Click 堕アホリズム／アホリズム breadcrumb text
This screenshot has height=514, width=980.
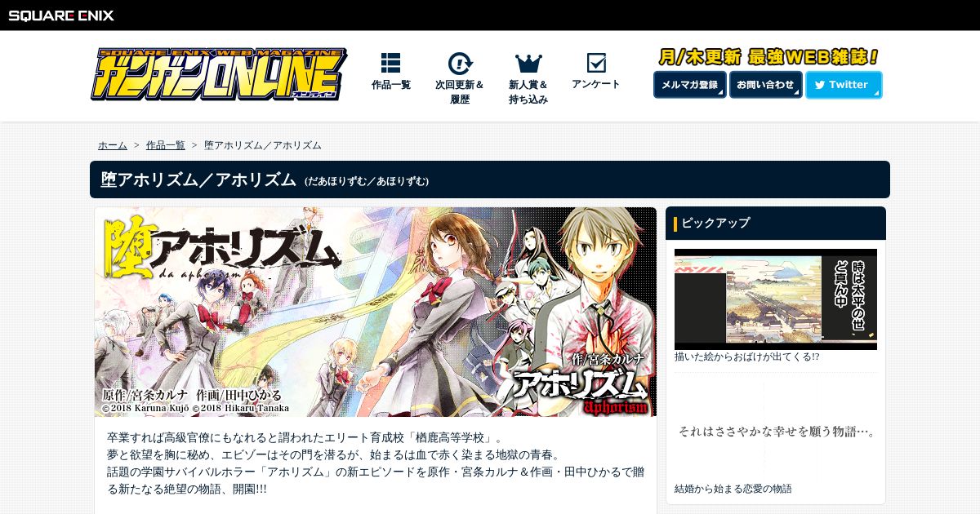point(263,145)
